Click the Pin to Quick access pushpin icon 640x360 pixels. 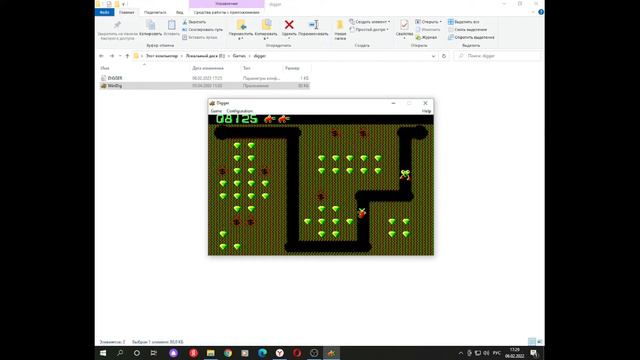click(x=117, y=25)
